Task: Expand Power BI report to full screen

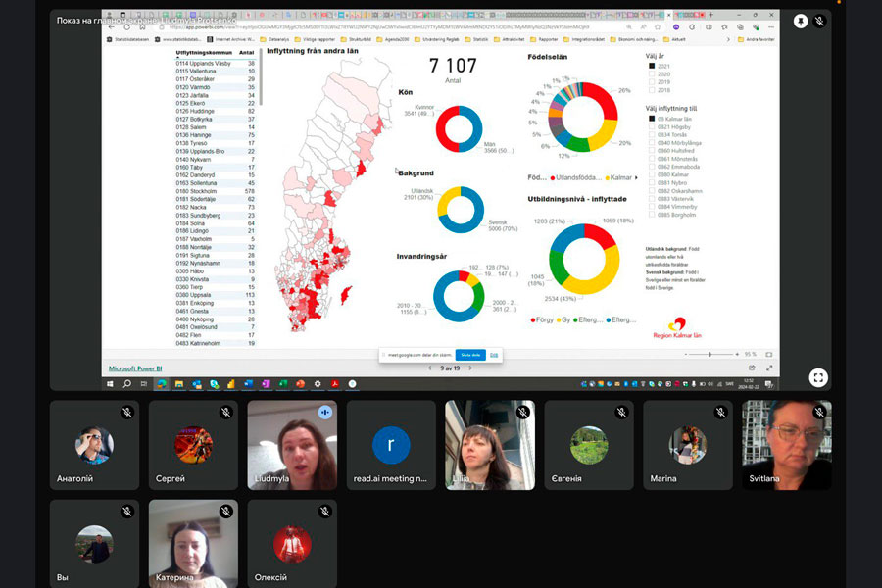Action: (769, 368)
